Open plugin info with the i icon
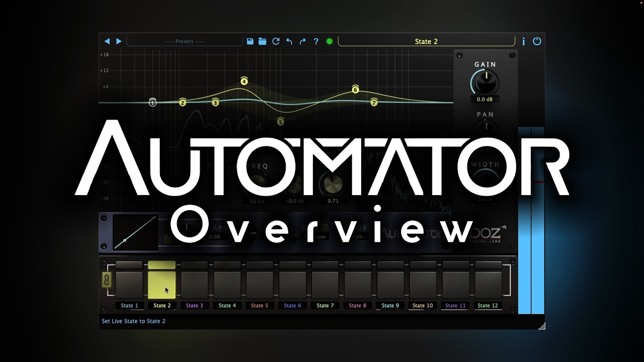644x362 pixels. 523,41
